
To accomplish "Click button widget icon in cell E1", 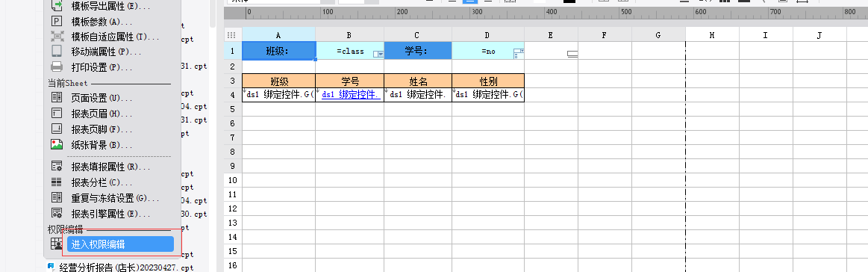I will click(x=573, y=54).
